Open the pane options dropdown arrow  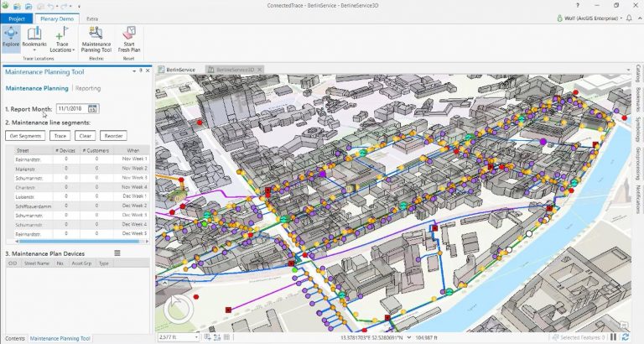click(x=134, y=71)
